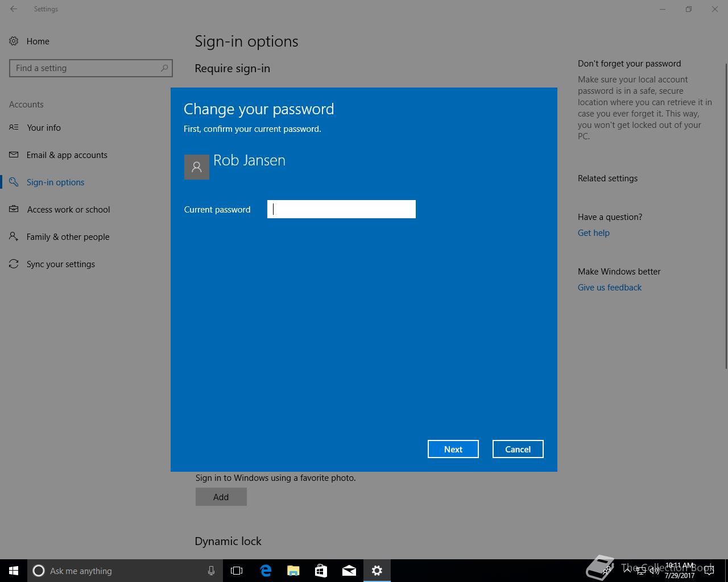Open File Explorer from taskbar
The height and width of the screenshot is (582, 728).
pos(293,571)
